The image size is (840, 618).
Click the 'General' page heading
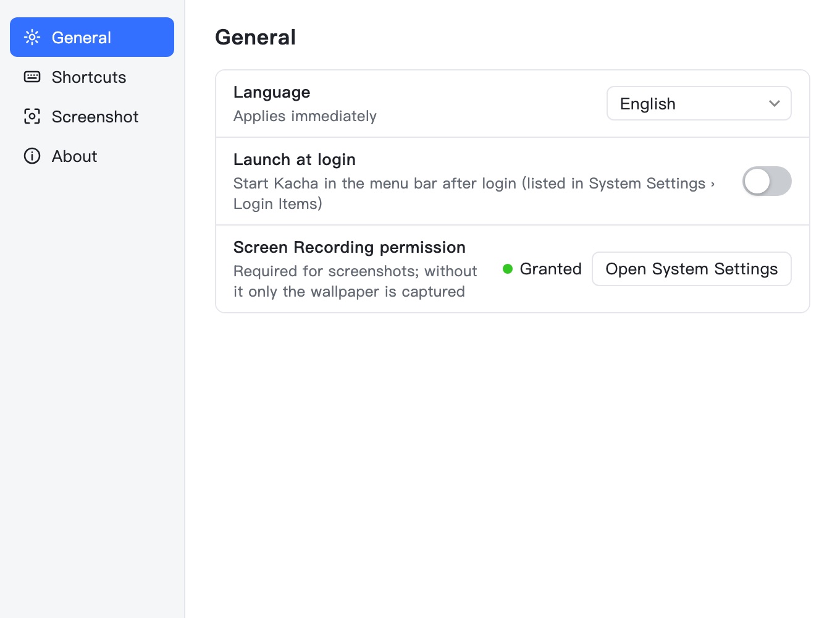pos(255,37)
